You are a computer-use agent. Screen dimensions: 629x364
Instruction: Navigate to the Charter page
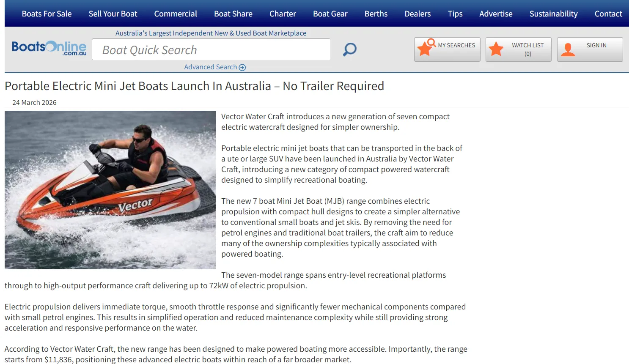click(283, 14)
